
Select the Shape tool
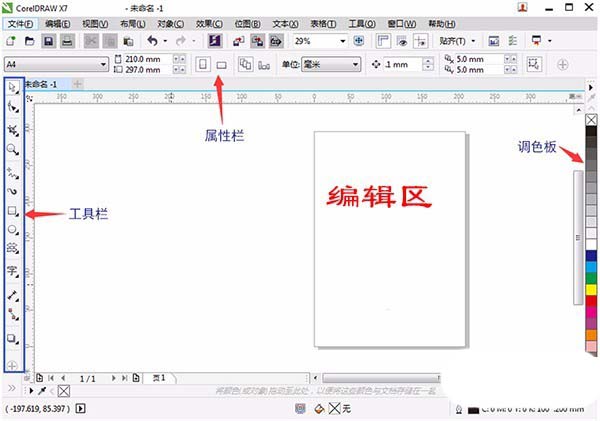(x=13, y=108)
